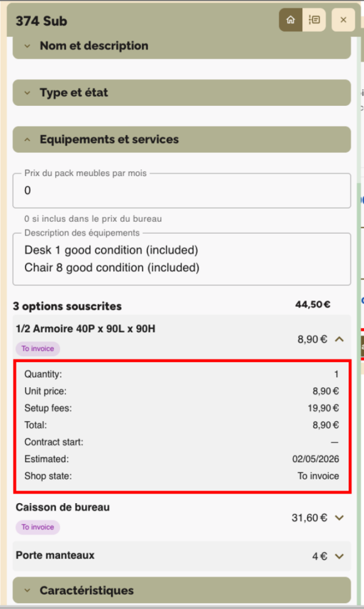Click the Estimated date 02/05/2026 value
Image resolution: width=364 pixels, height=609 pixels.
[315, 459]
